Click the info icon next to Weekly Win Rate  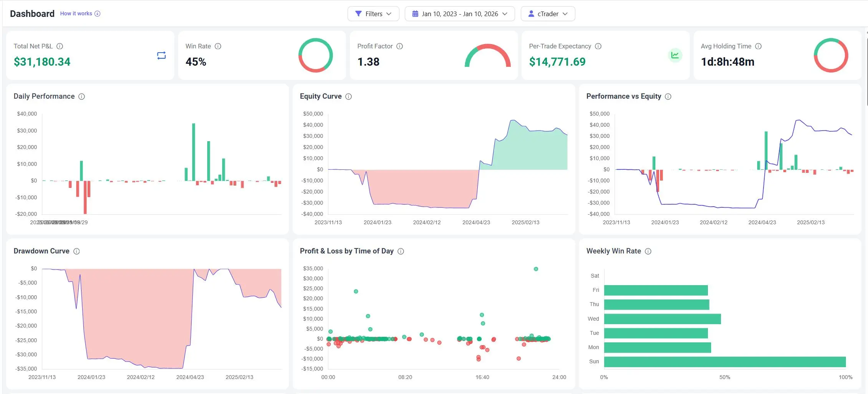click(648, 251)
